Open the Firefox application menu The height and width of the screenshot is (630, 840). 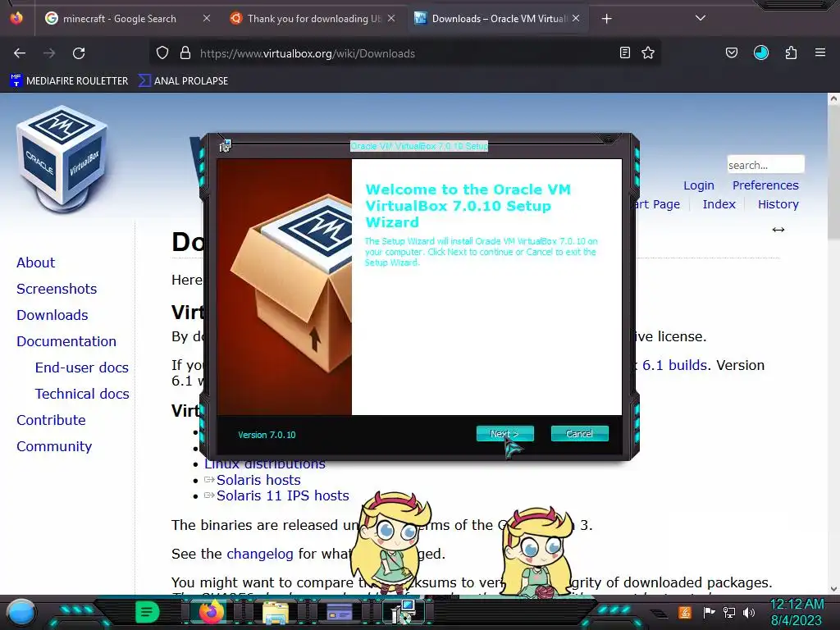820,52
